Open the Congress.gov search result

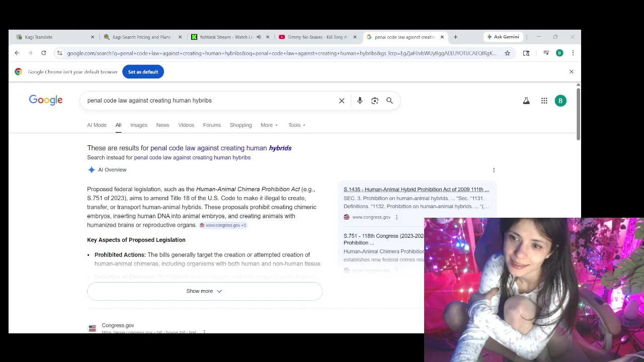pyautogui.click(x=118, y=325)
